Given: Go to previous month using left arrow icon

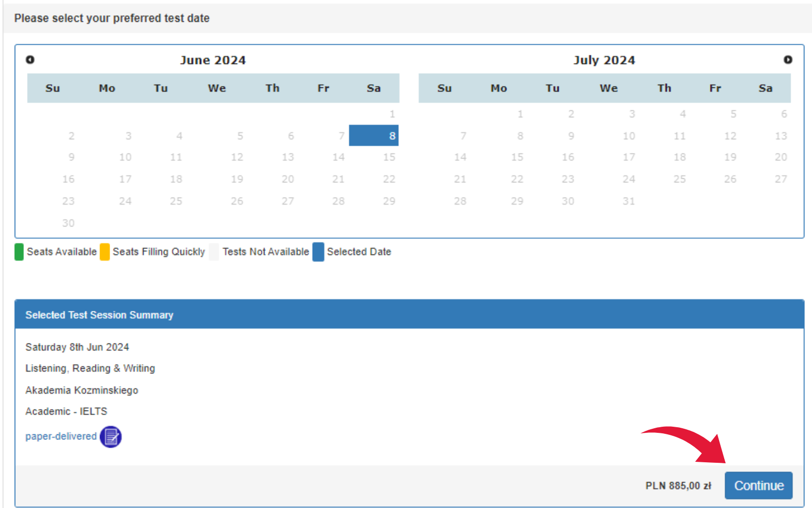Looking at the screenshot, I should tap(30, 59).
